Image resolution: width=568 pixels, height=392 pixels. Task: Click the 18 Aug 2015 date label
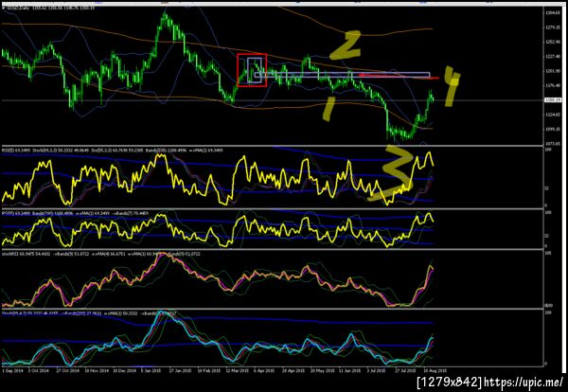click(x=435, y=371)
